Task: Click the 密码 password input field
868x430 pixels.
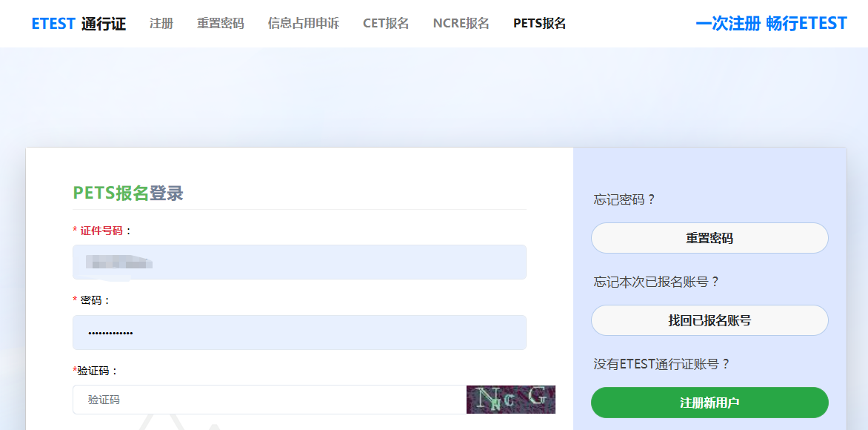Action: (x=299, y=331)
